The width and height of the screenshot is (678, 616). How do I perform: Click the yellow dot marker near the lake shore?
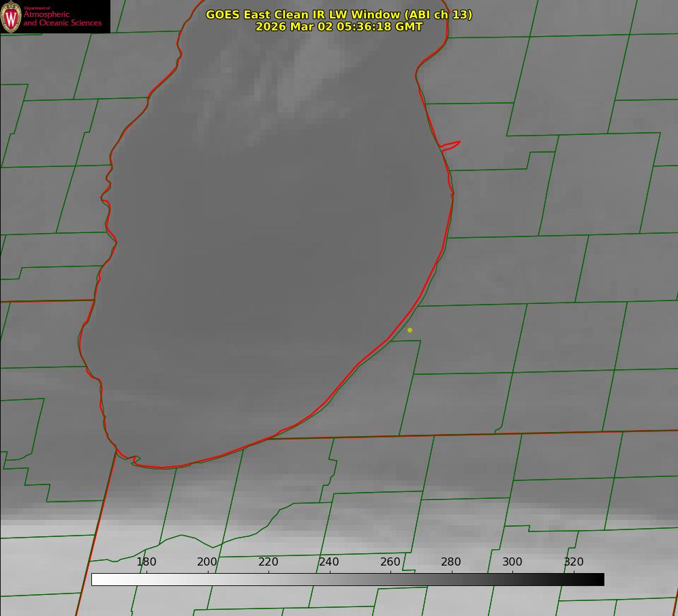[x=410, y=330]
